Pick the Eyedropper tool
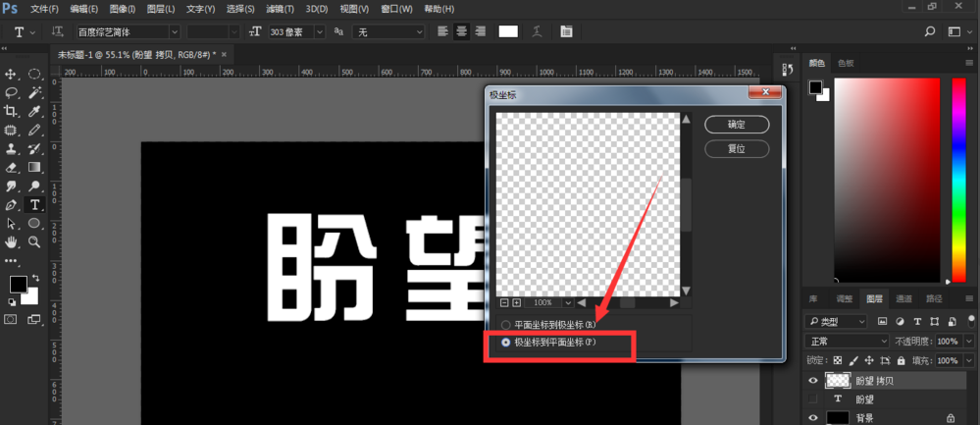 34,112
